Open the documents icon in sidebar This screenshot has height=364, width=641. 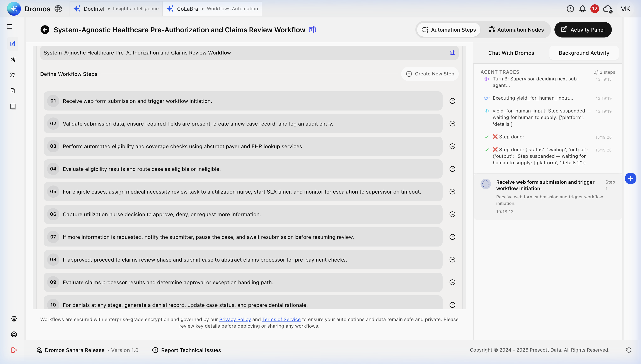[13, 90]
